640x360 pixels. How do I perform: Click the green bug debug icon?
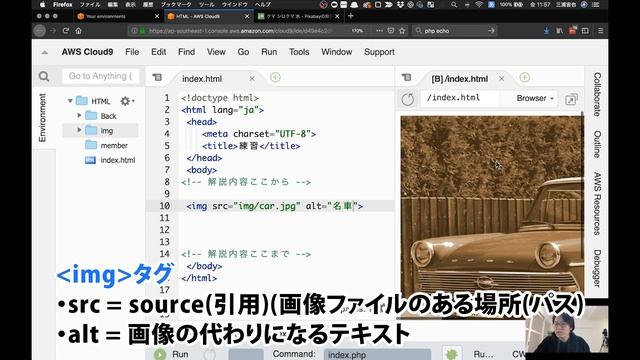451,354
